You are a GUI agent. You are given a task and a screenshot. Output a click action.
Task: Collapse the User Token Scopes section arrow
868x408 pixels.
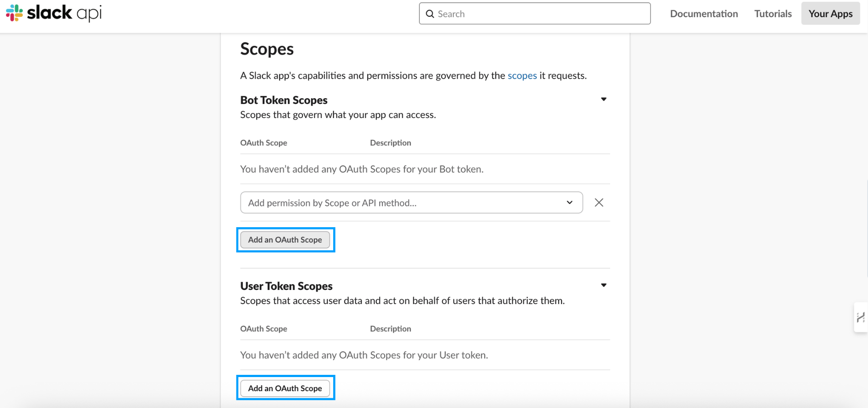[603, 286]
